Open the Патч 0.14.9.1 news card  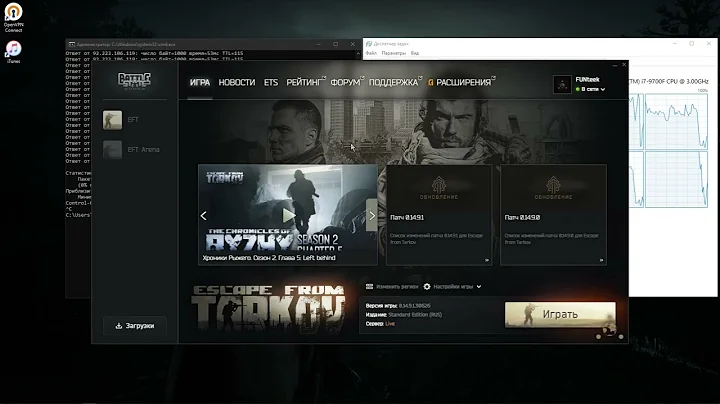[x=439, y=215]
